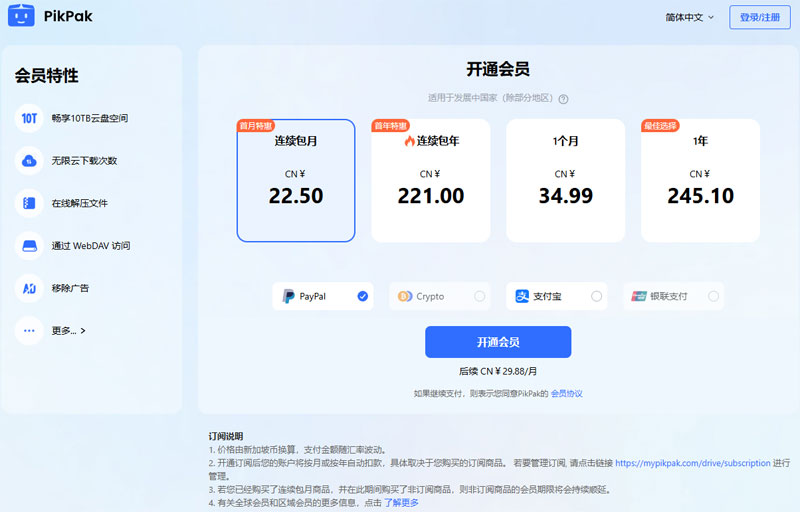Click the Alipay 支付宝 logo icon
Screen dimensions: 800x512
[x=522, y=296]
